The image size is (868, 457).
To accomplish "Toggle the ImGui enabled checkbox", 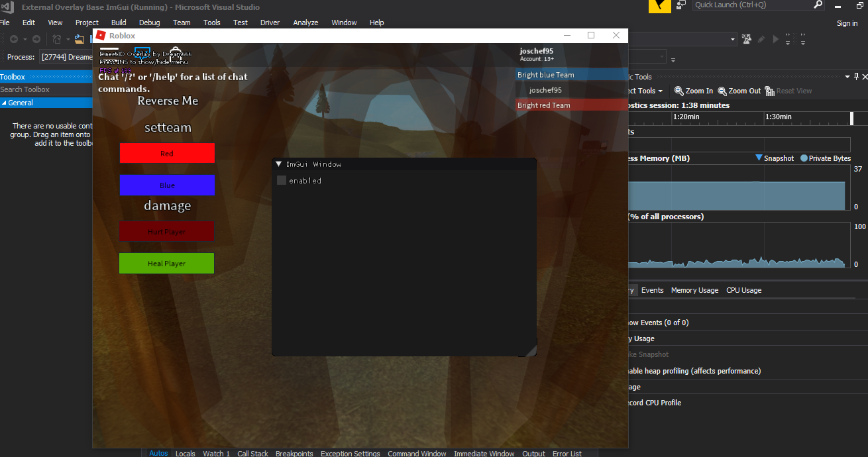I will 282,180.
